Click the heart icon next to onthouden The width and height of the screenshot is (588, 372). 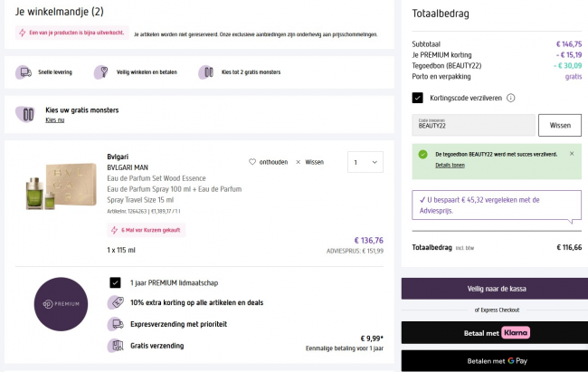point(253,162)
